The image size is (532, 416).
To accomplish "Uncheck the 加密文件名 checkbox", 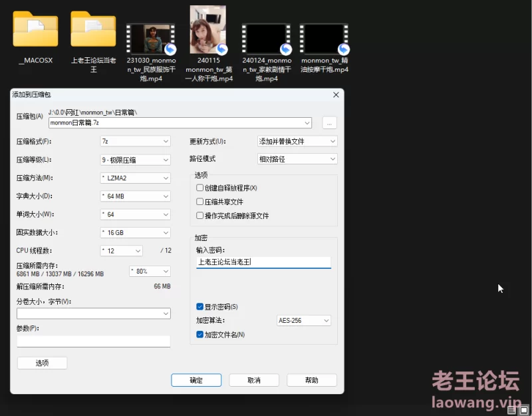I will [x=200, y=335].
